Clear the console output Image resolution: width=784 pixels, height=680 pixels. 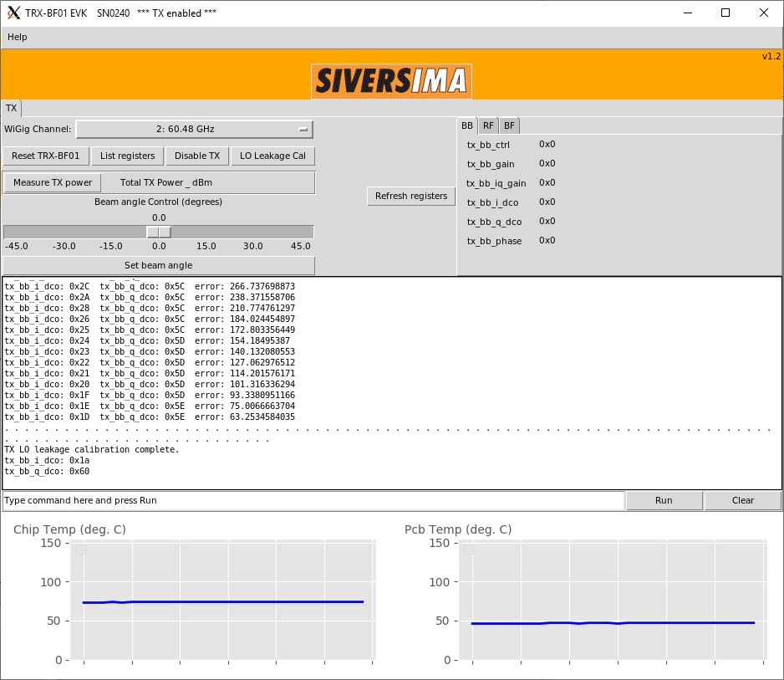(x=742, y=500)
